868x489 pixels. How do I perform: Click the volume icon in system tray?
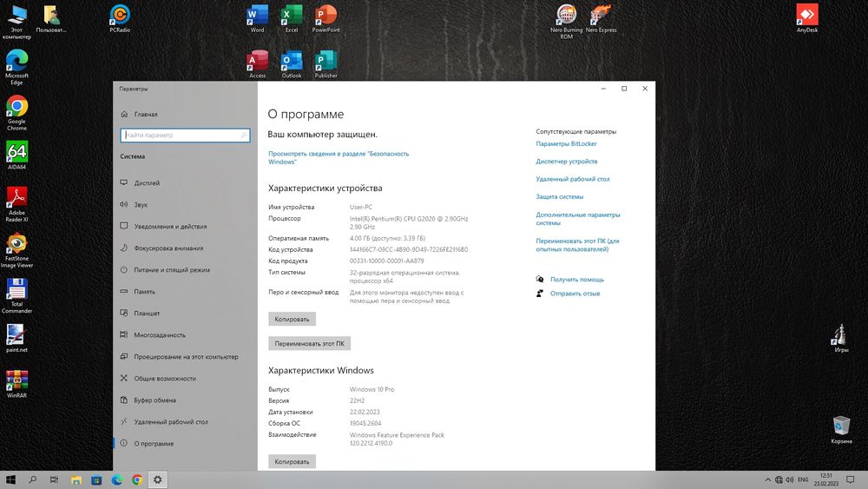point(789,479)
